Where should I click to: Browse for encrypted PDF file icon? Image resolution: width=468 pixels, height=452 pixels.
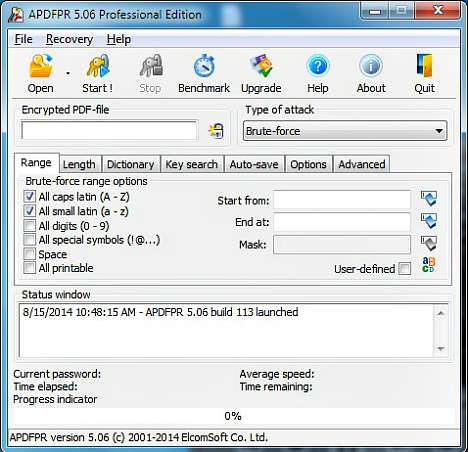point(216,131)
